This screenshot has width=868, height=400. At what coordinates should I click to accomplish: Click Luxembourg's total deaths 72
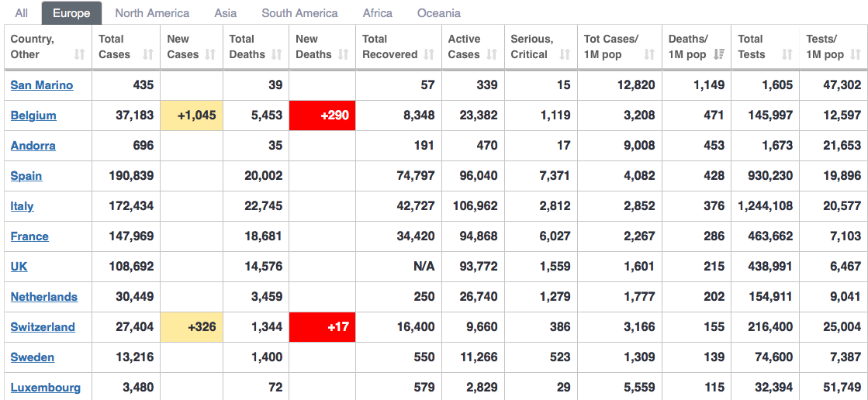[x=275, y=388]
